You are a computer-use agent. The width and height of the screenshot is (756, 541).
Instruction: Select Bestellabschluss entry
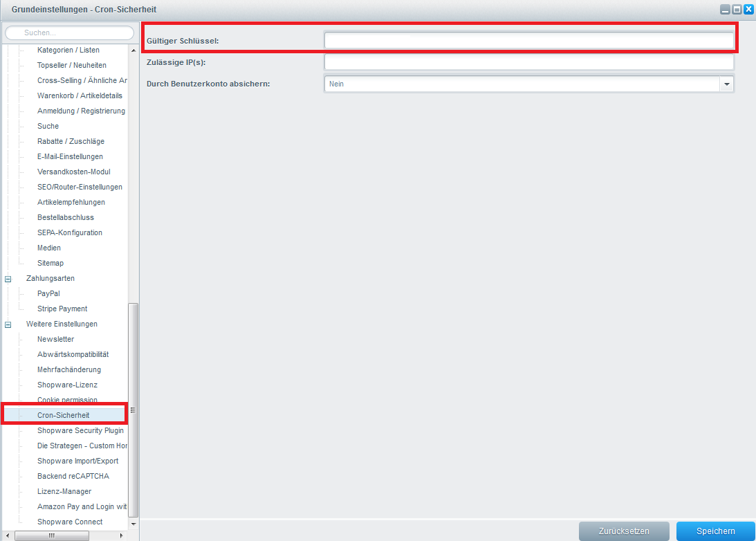(x=65, y=217)
